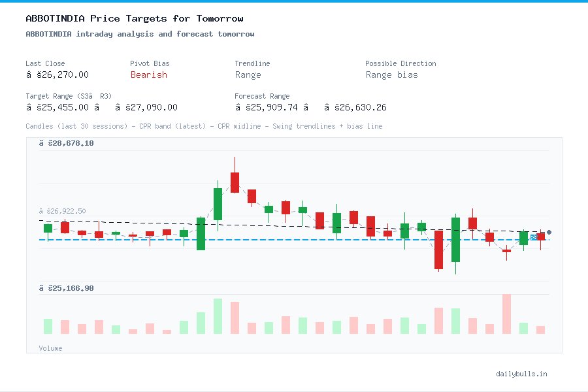
Task: Select the tall pink volume bar near the right
Action: (x=506, y=314)
